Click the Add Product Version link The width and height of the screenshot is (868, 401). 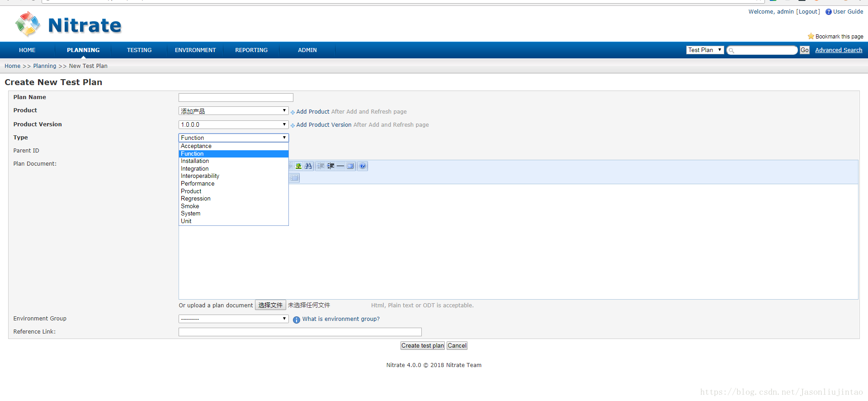324,125
